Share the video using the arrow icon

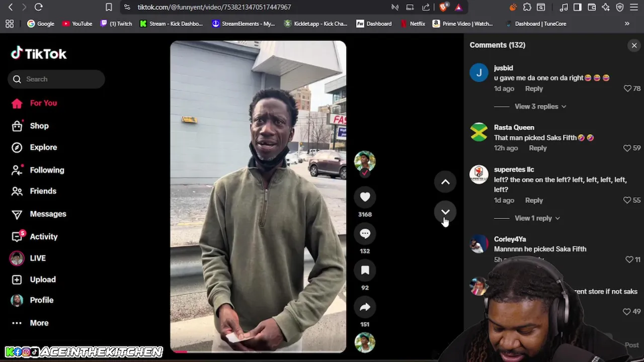click(365, 307)
